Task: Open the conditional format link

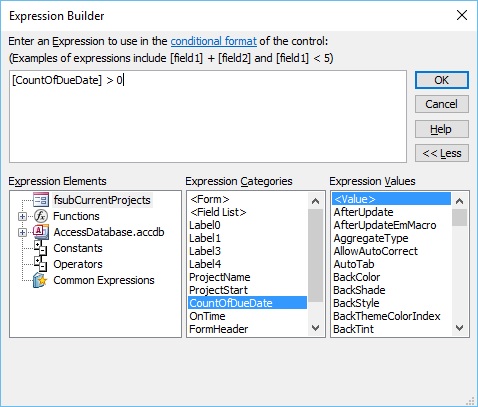Action: pos(214,41)
